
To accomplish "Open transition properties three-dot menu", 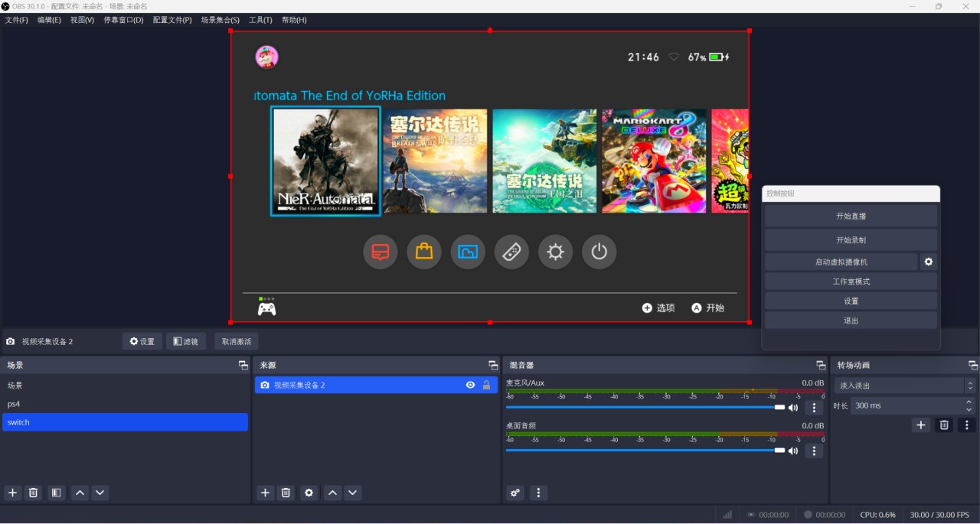I will (967, 425).
